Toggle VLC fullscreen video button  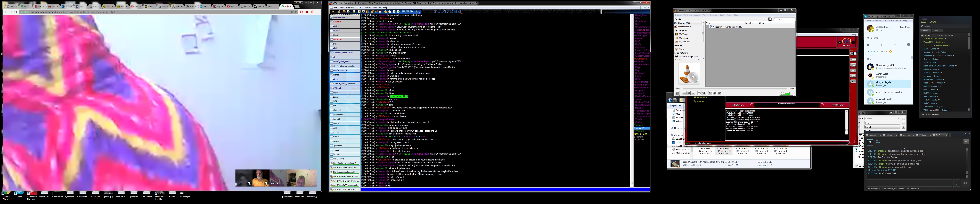(x=700, y=93)
